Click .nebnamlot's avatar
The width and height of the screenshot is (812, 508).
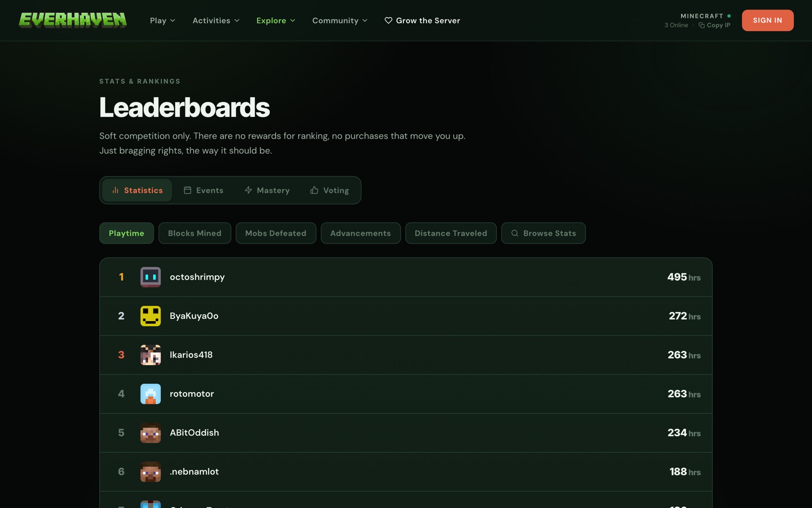coord(151,472)
